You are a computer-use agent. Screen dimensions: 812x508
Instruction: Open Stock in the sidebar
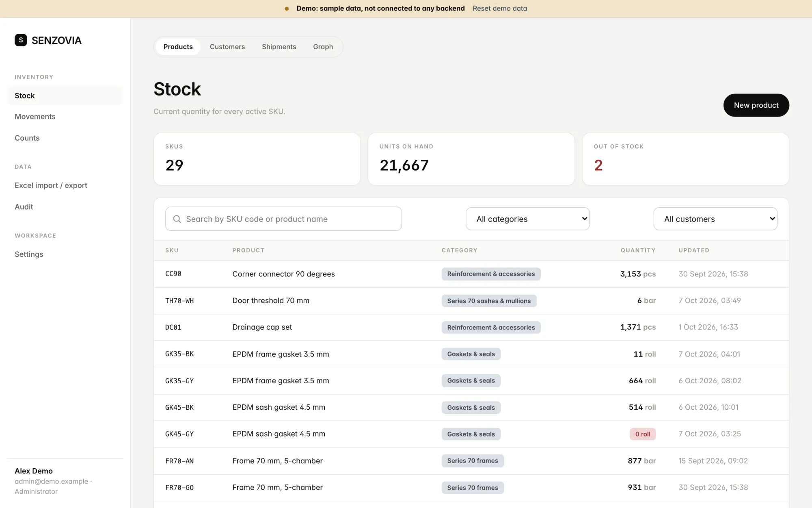click(x=65, y=96)
